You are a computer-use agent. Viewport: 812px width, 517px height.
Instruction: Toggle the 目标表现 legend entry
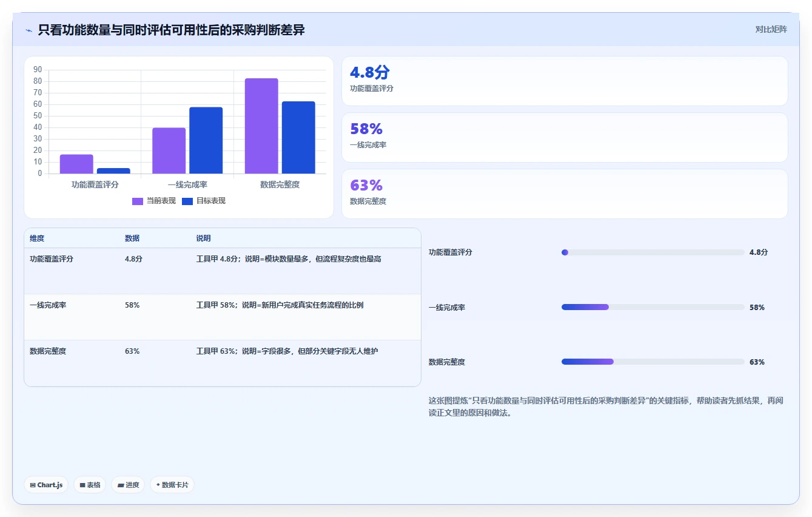point(204,201)
